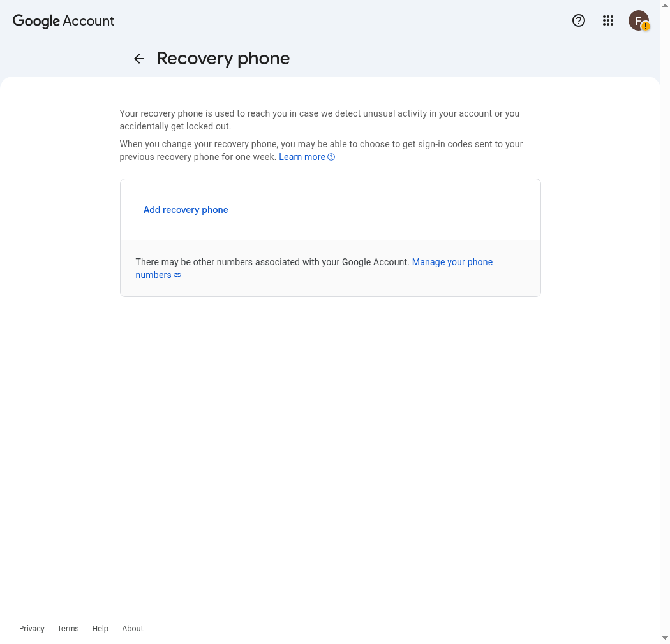Click the small help icon beside Learn more
This screenshot has height=644, width=670.
[331, 157]
